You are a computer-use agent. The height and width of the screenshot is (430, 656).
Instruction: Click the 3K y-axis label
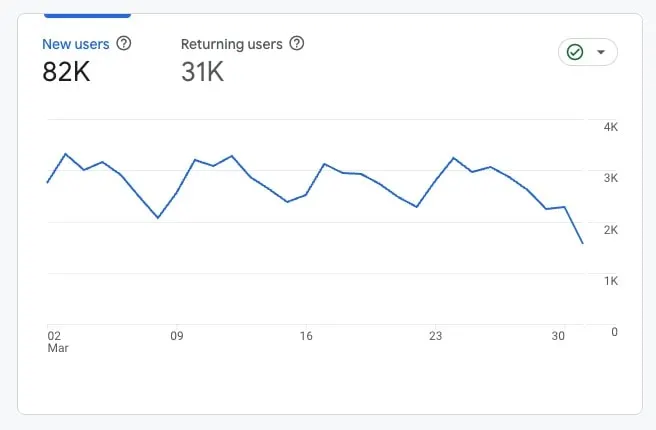point(610,178)
